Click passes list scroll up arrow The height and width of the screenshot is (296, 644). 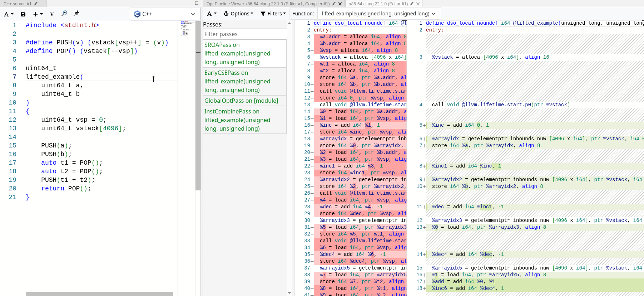pos(289,23)
